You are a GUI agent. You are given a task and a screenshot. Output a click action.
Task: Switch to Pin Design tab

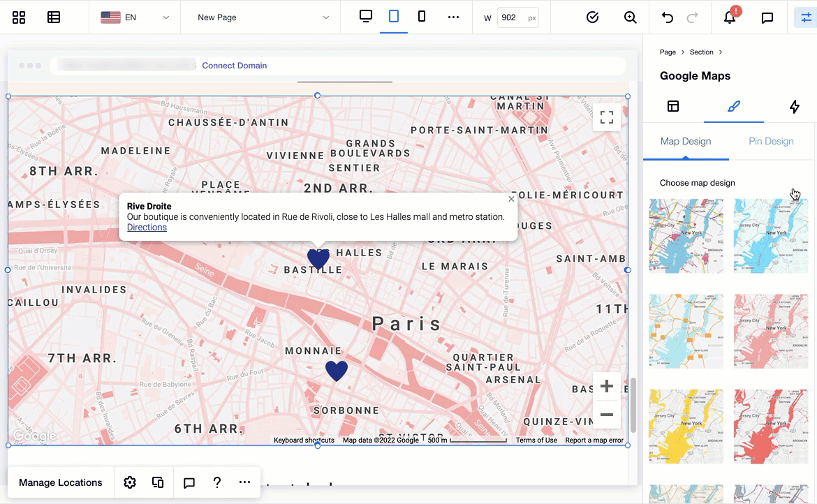pos(771,141)
